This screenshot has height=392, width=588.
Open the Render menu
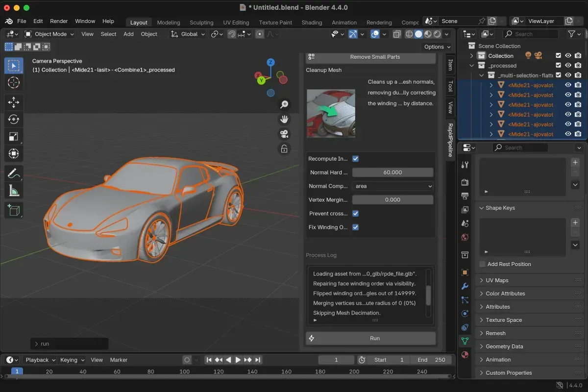click(x=59, y=22)
